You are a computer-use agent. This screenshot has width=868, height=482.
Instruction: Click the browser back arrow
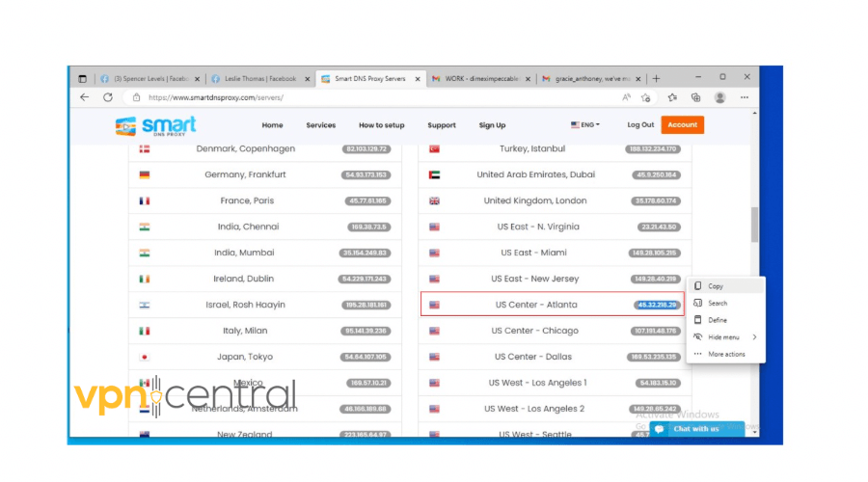point(84,97)
